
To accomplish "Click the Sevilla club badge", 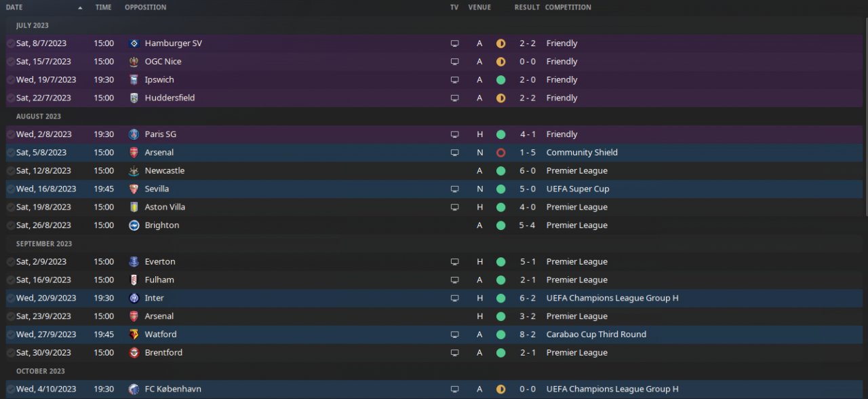I will (134, 189).
